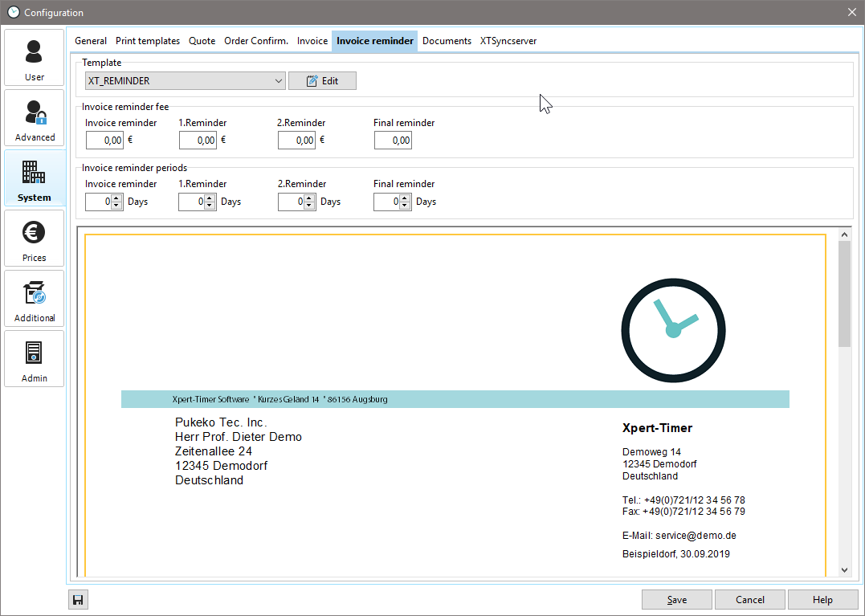The height and width of the screenshot is (616, 865).
Task: Open the User settings section
Action: (x=34, y=58)
